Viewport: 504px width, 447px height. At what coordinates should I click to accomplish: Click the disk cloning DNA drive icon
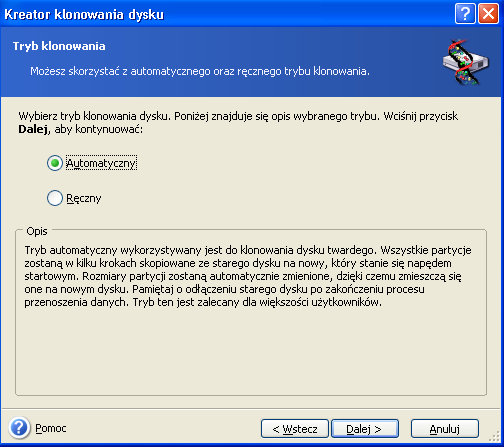point(466,62)
